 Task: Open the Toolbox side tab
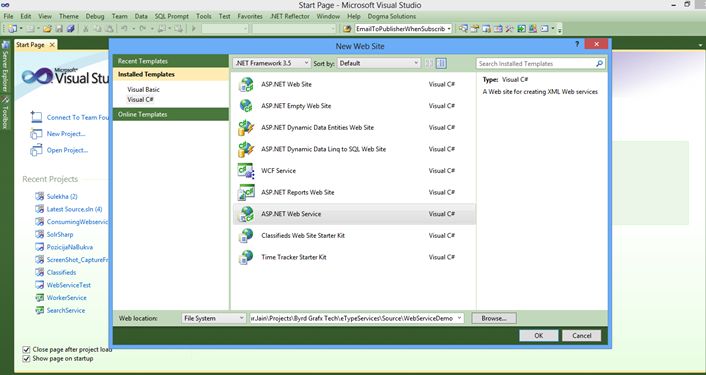pos(5,113)
